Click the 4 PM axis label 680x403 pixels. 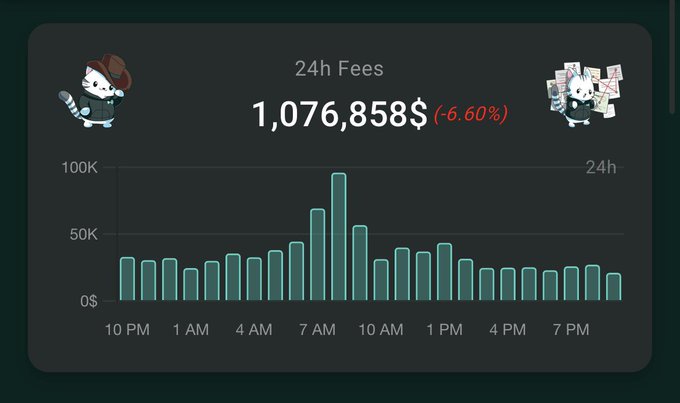508,330
